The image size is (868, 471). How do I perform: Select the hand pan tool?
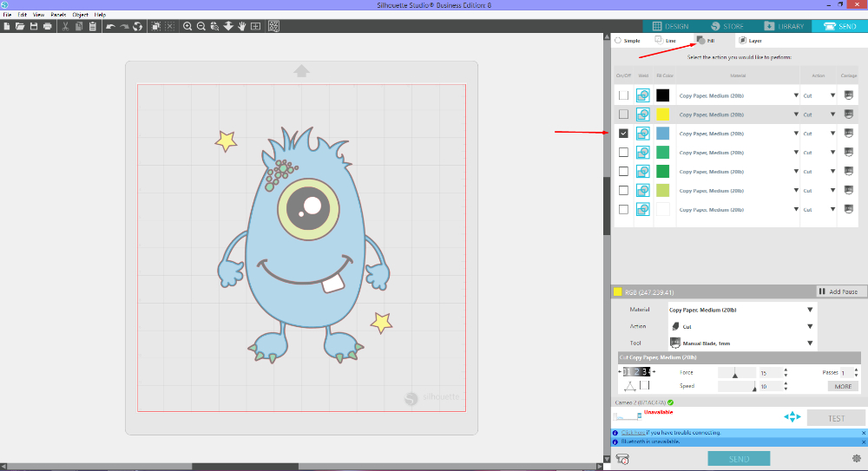[x=242, y=26]
